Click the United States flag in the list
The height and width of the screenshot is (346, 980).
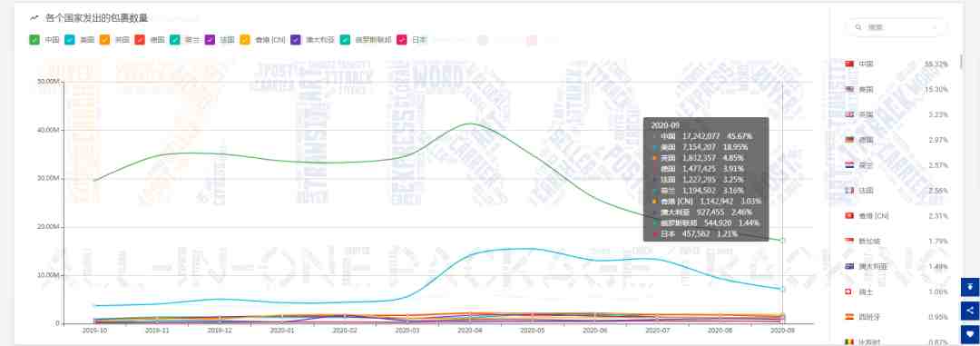click(848, 90)
